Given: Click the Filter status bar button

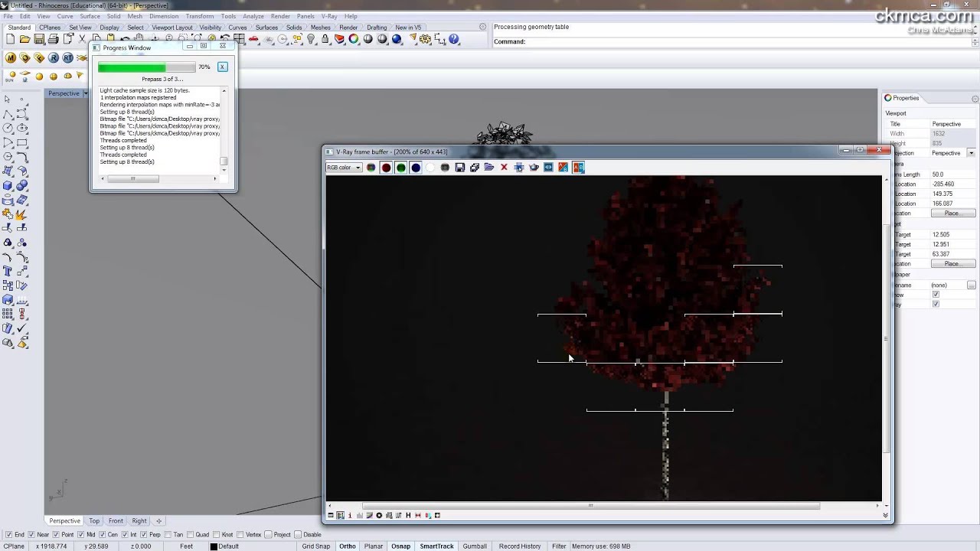Looking at the screenshot, I should (559, 546).
